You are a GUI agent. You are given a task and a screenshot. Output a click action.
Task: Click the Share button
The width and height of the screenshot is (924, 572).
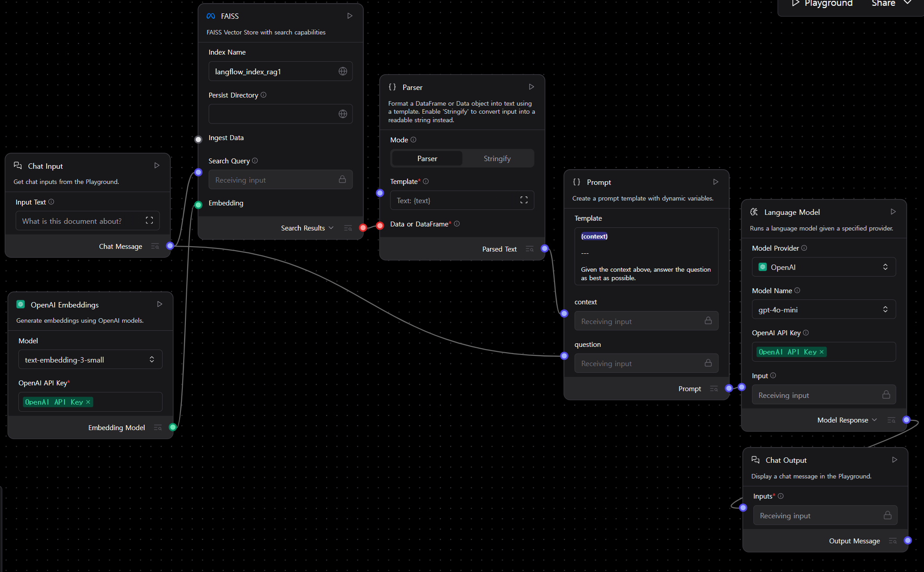pos(883,4)
